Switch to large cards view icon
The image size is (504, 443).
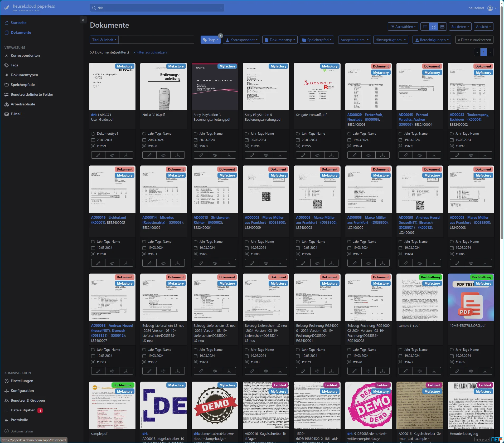(x=442, y=27)
